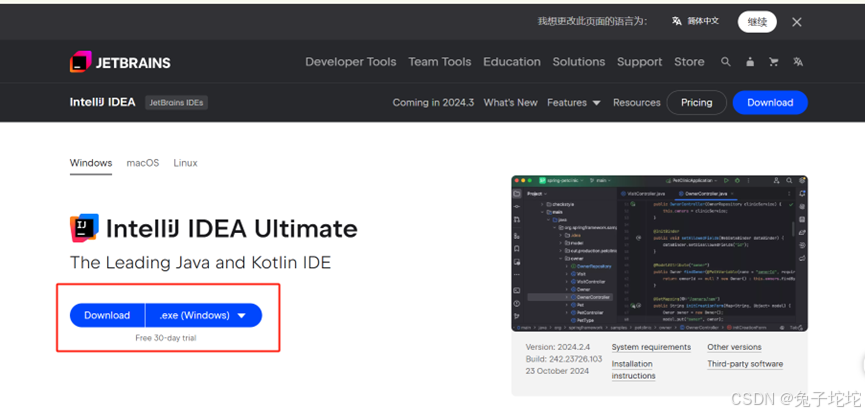Open the shopping cart icon
Image resolution: width=865 pixels, height=414 pixels.
(773, 62)
